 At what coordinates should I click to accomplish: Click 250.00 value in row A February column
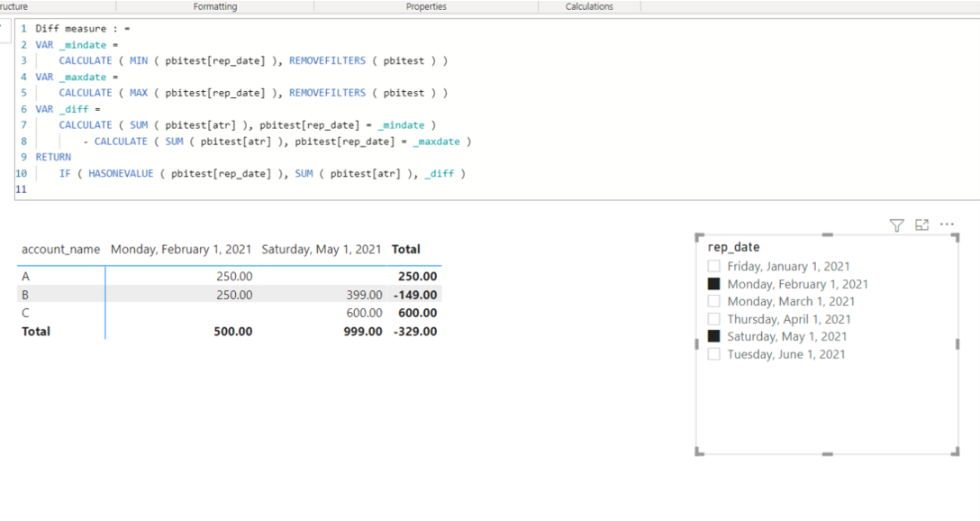pyautogui.click(x=234, y=277)
